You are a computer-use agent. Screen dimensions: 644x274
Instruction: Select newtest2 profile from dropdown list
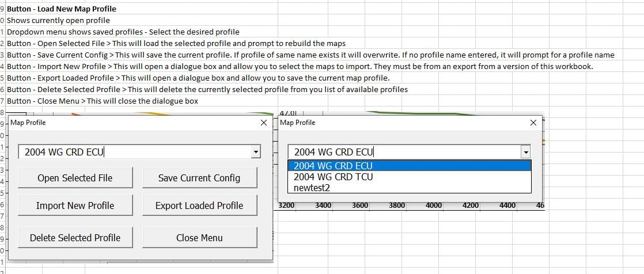(x=409, y=188)
